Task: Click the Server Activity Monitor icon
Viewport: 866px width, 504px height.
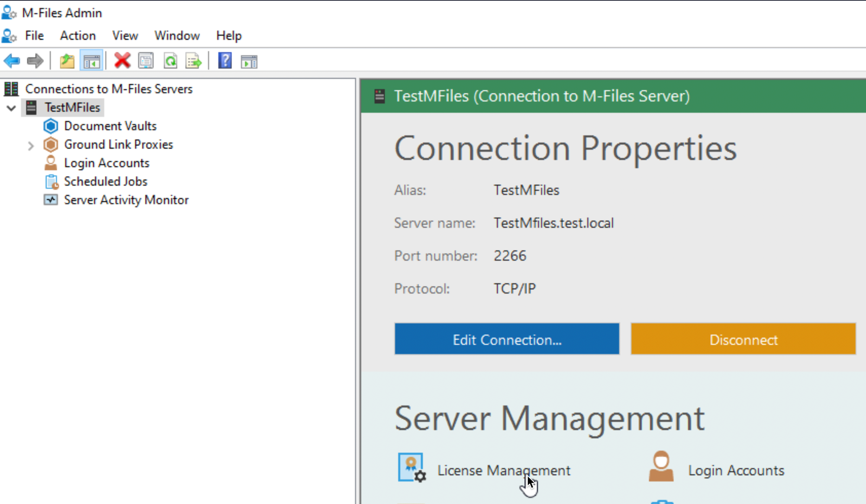Action: 51,200
